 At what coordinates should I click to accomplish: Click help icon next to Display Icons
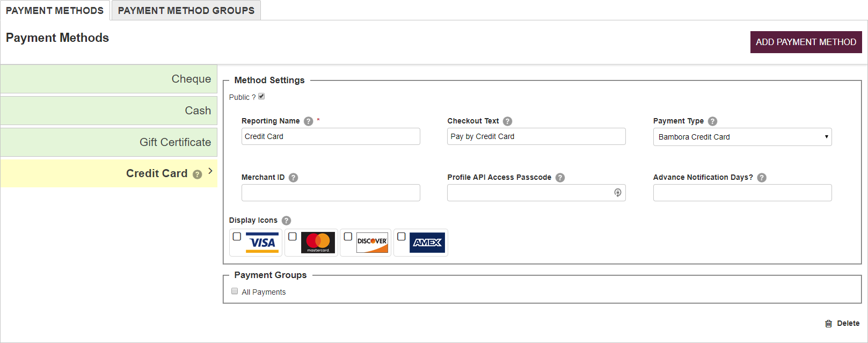pos(286,221)
